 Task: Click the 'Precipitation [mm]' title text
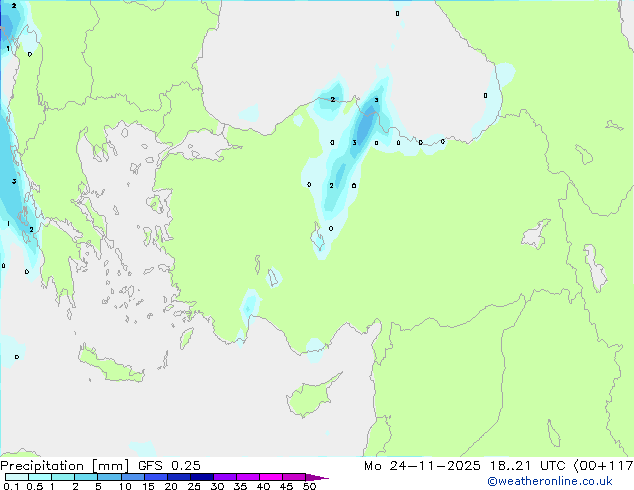pos(65,466)
